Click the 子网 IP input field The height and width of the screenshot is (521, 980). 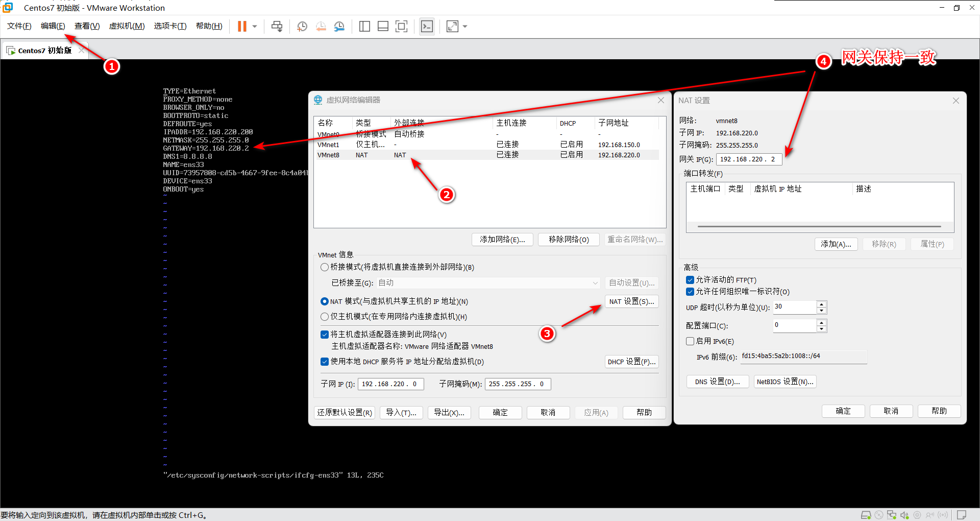(391, 384)
